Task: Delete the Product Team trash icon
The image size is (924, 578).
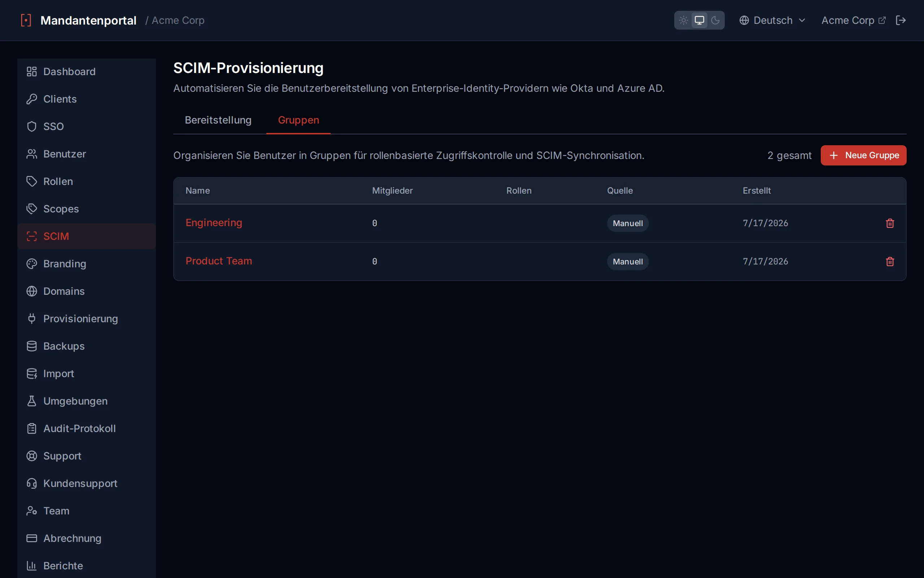Action: 890,262
